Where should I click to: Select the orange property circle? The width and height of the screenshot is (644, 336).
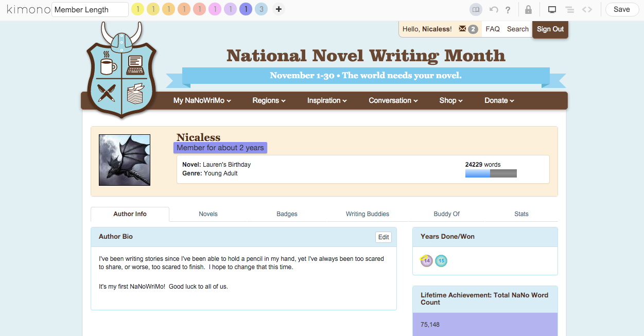click(184, 9)
